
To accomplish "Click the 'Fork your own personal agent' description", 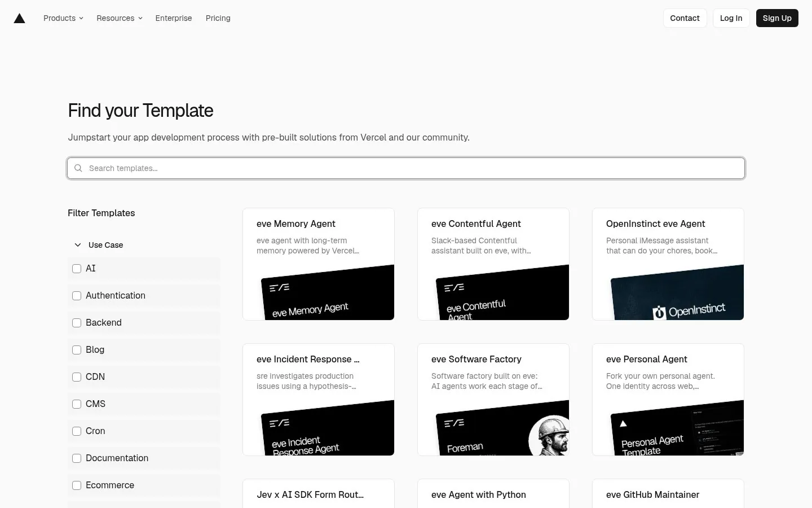I will (660, 381).
